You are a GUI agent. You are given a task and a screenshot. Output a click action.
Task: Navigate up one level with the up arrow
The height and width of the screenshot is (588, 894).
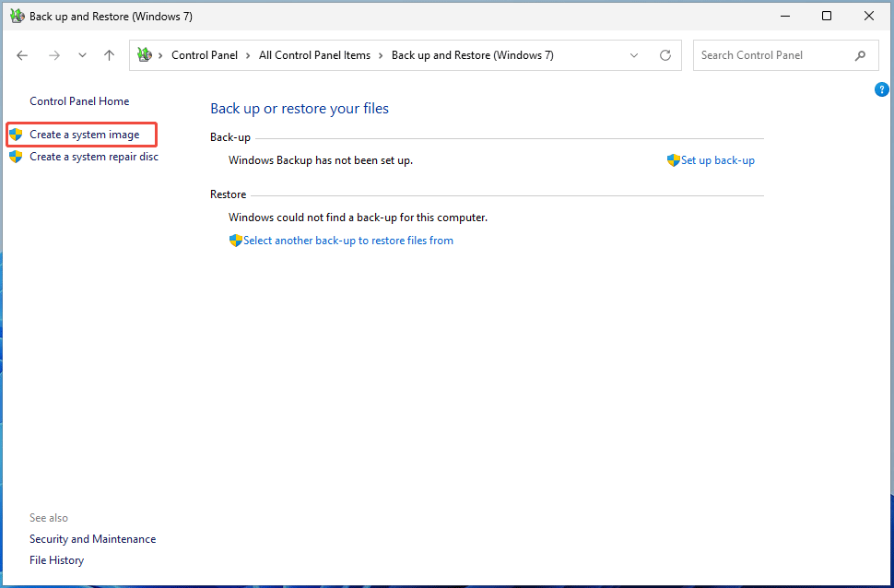coord(109,55)
